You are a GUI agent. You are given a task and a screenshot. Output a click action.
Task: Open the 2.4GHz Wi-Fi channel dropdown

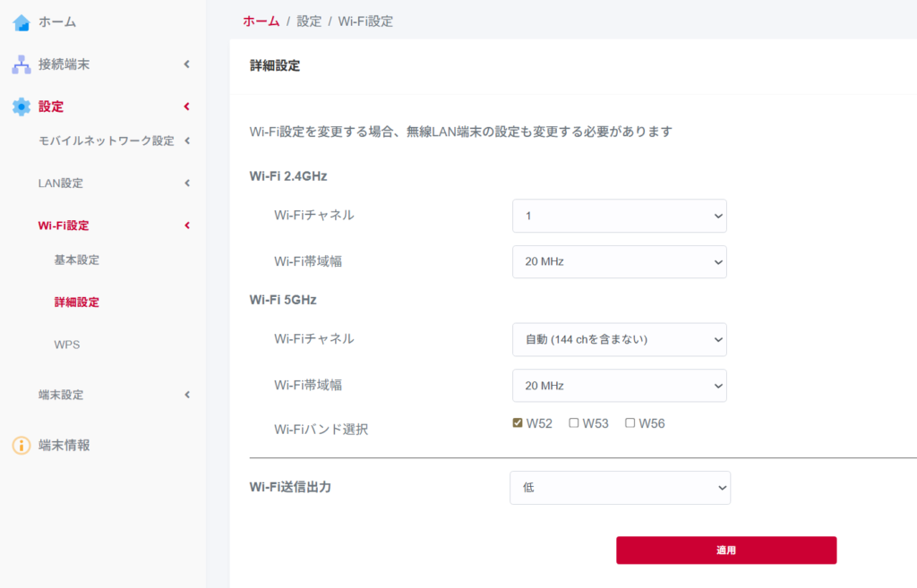[619, 216]
